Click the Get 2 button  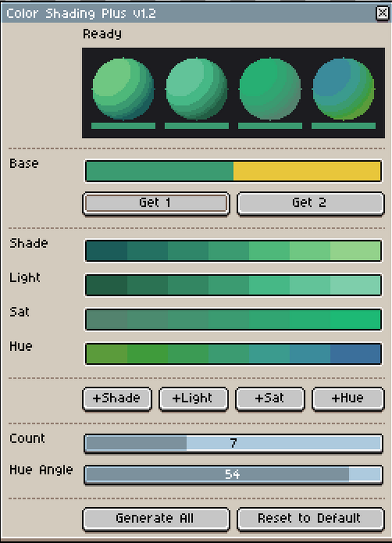pyautogui.click(x=310, y=203)
